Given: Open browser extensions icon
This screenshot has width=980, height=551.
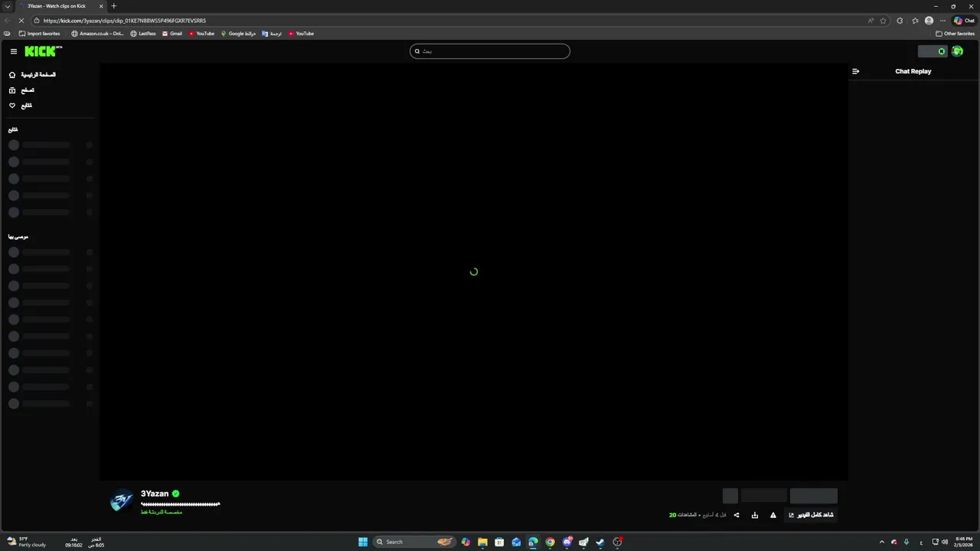Looking at the screenshot, I should click(x=900, y=21).
